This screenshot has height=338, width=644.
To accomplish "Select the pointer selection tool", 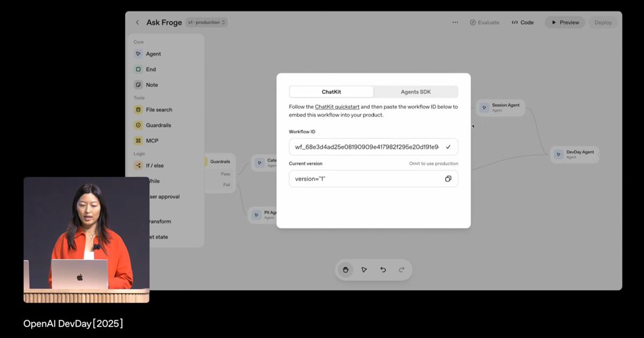I will click(364, 270).
